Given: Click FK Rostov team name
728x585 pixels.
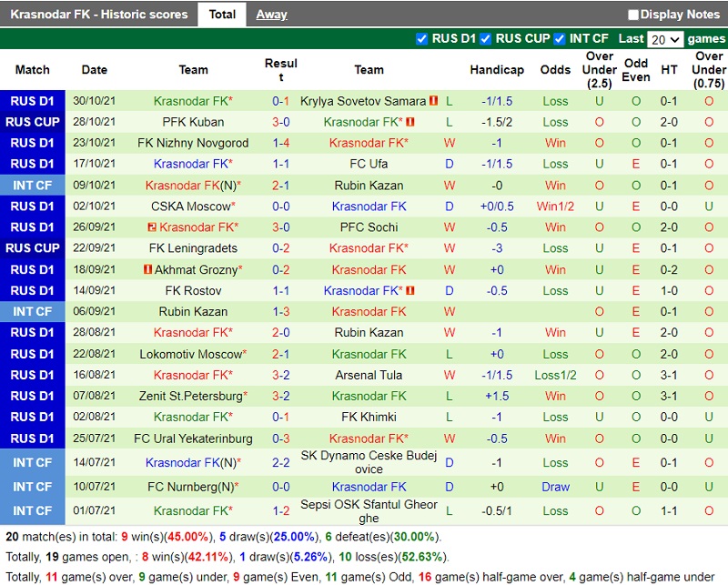Looking at the screenshot, I should [x=193, y=290].
